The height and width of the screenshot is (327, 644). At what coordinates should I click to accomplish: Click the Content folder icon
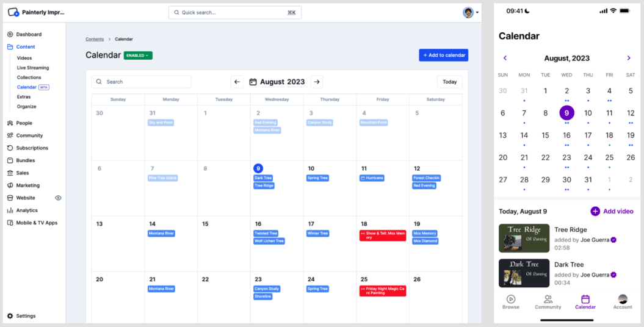tap(10, 47)
